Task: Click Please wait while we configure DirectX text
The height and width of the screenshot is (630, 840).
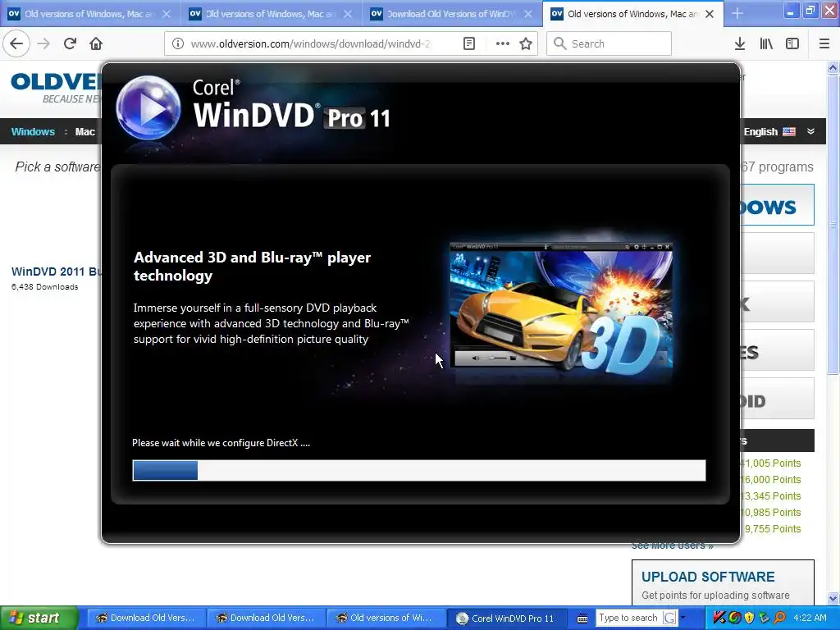Action: pos(221,443)
